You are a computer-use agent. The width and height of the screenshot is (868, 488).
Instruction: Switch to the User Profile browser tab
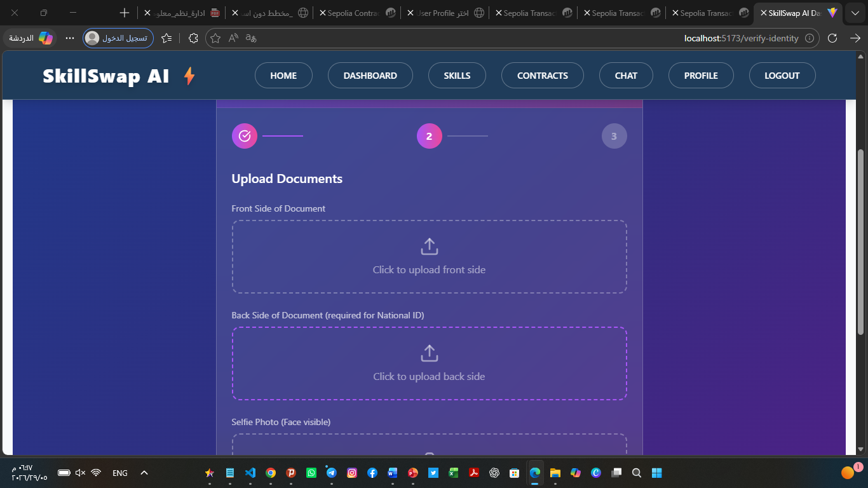447,13
